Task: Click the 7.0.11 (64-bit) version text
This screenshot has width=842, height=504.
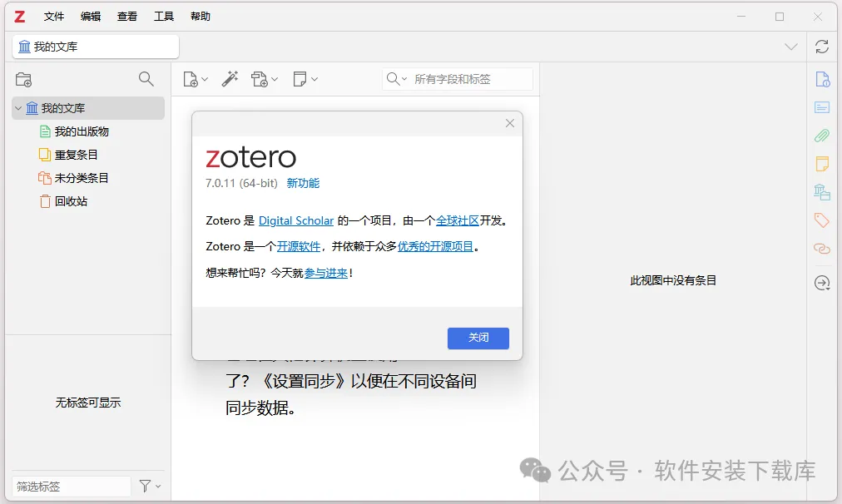Action: click(x=241, y=184)
